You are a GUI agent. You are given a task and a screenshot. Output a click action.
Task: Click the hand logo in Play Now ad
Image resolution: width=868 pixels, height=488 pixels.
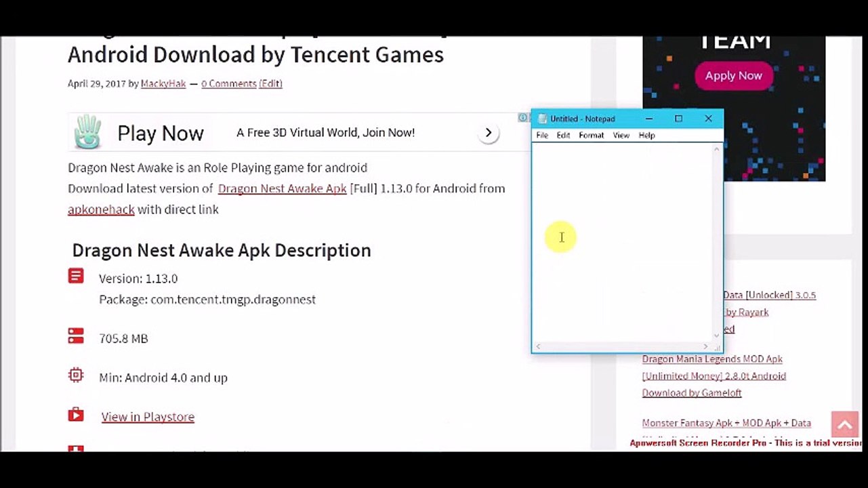click(x=88, y=132)
